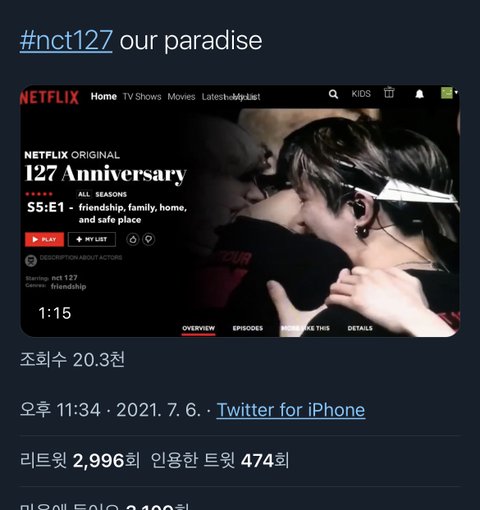Add to My List with plus button
The image size is (480, 510).
tap(92, 239)
